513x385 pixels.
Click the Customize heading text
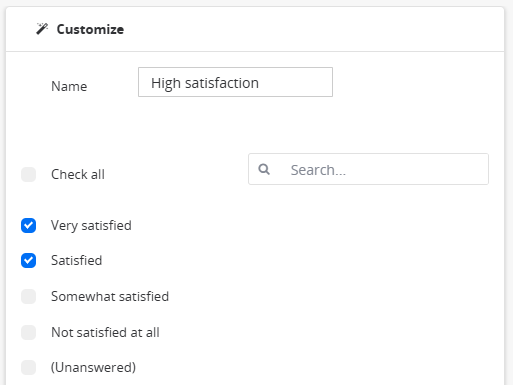[90, 29]
